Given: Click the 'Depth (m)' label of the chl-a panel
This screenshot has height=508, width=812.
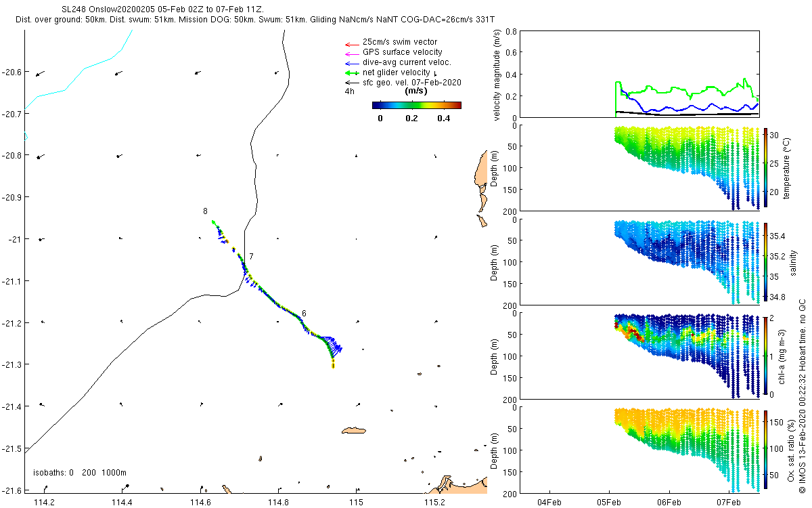Looking at the screenshot, I should pyautogui.click(x=495, y=356).
